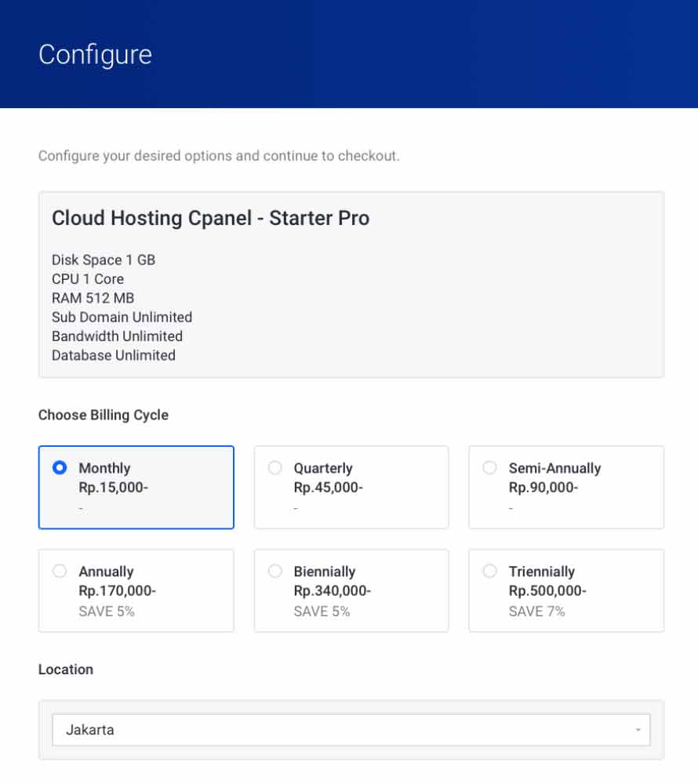Viewport: 698px width, 784px height.
Task: Click the Cloud Hosting Cpanel - Starter Pro title
Action: 210,218
